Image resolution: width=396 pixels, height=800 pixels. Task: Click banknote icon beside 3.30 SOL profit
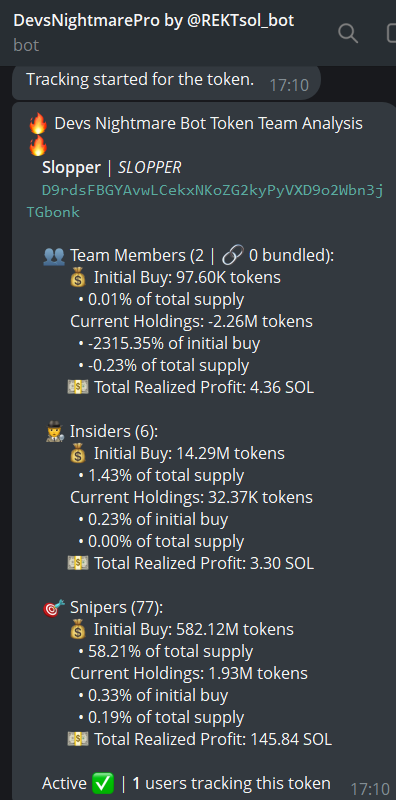(78, 563)
